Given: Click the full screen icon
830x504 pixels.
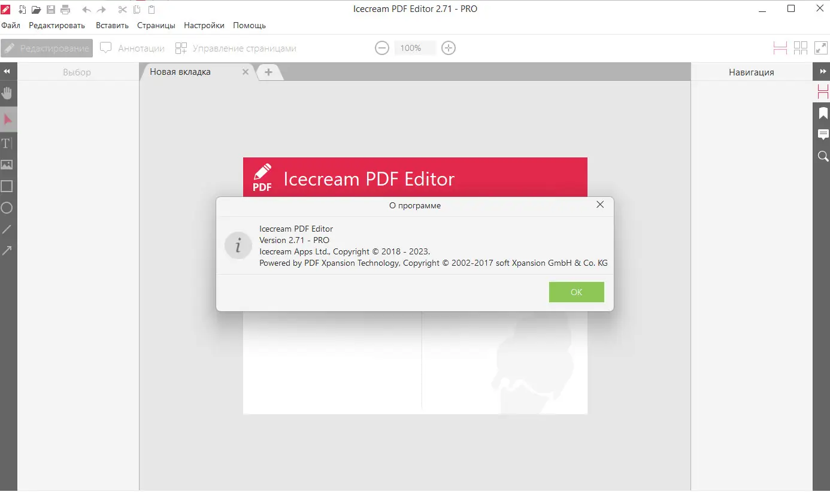Looking at the screenshot, I should pos(821,48).
